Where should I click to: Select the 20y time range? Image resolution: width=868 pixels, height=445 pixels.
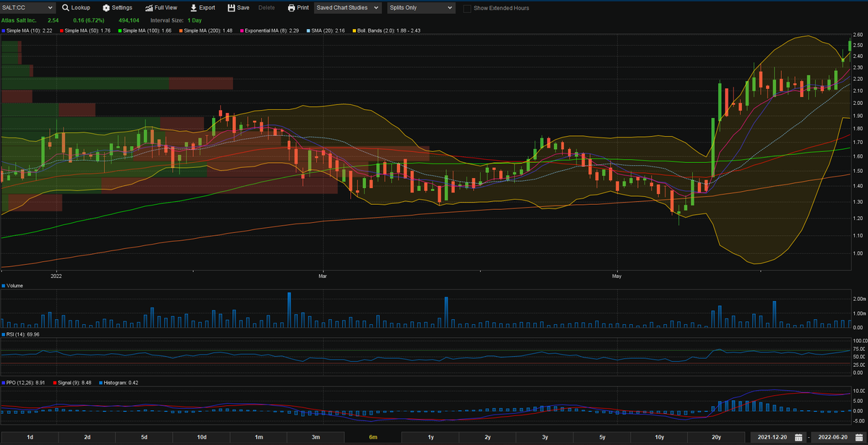click(x=716, y=437)
